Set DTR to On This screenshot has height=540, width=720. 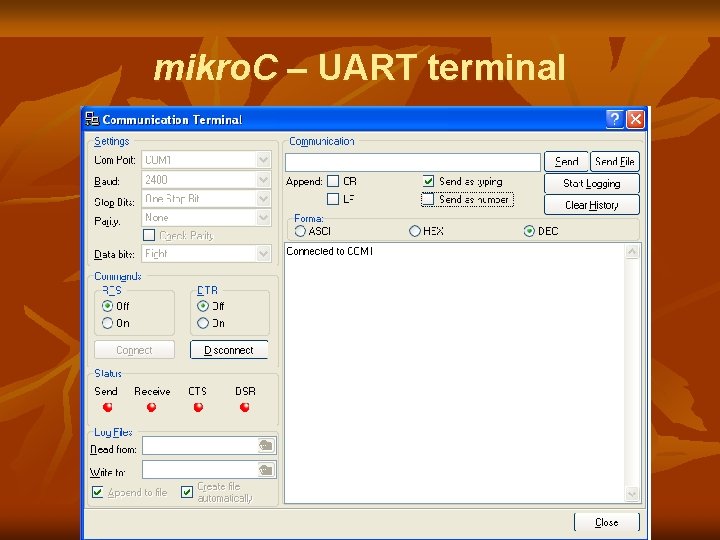click(x=203, y=323)
